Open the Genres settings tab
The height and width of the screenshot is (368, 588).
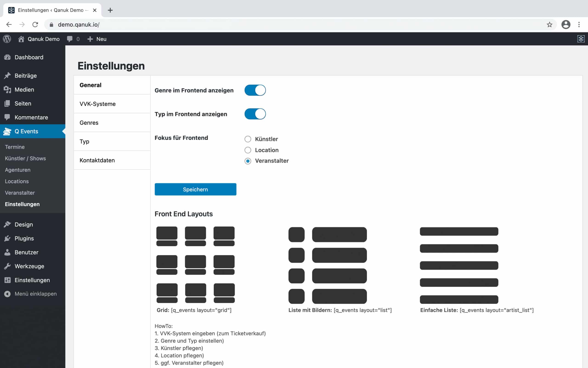pyautogui.click(x=112, y=123)
